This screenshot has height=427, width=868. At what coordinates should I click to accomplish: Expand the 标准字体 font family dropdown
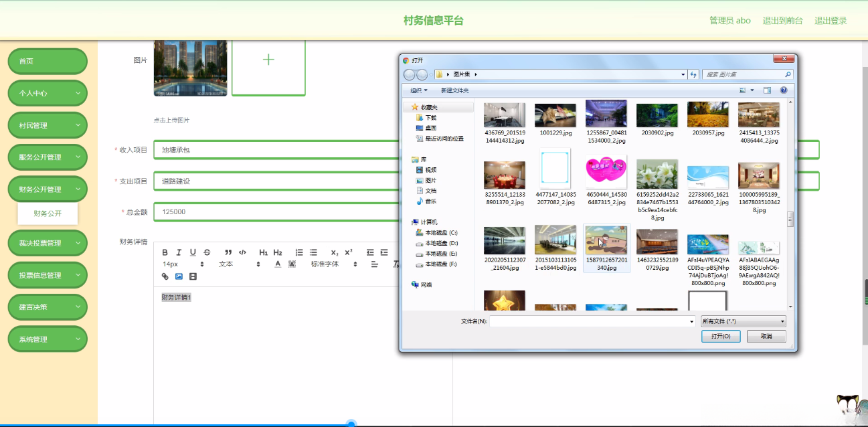tap(331, 264)
